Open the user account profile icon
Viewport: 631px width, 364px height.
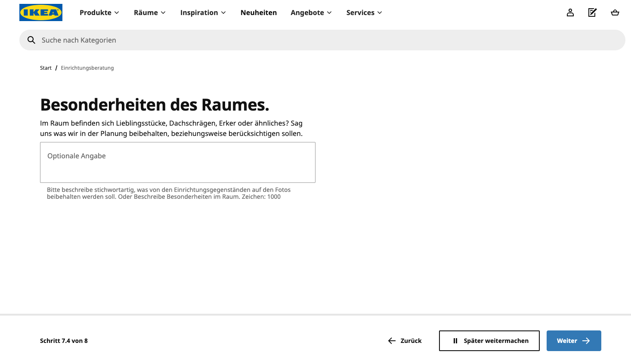(570, 12)
